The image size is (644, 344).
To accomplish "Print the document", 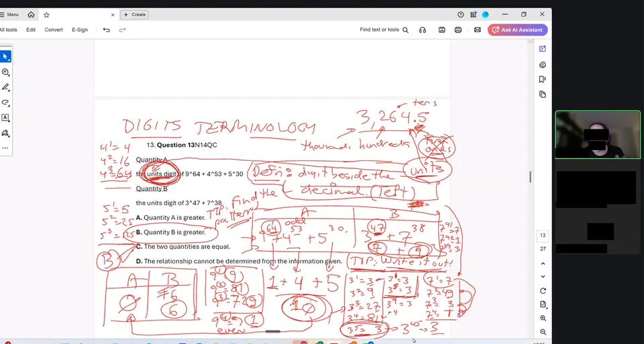I will tap(458, 30).
